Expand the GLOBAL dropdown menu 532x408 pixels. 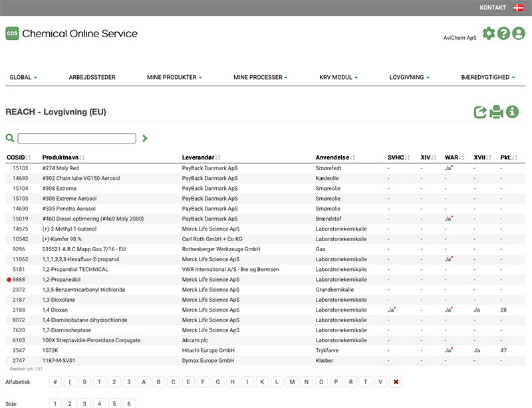coord(23,78)
